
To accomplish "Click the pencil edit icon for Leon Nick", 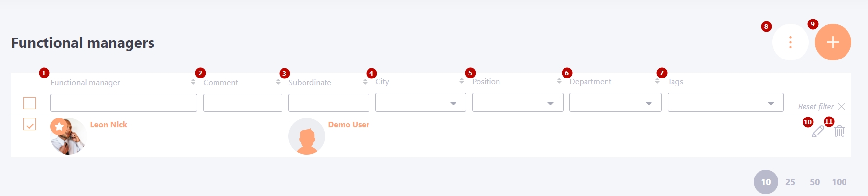I will [818, 131].
